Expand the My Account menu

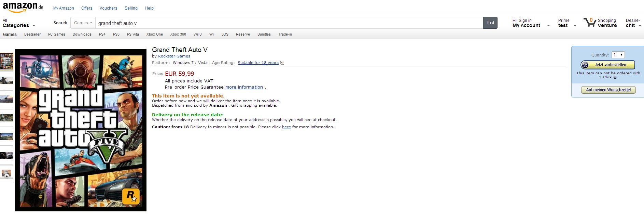[531, 23]
